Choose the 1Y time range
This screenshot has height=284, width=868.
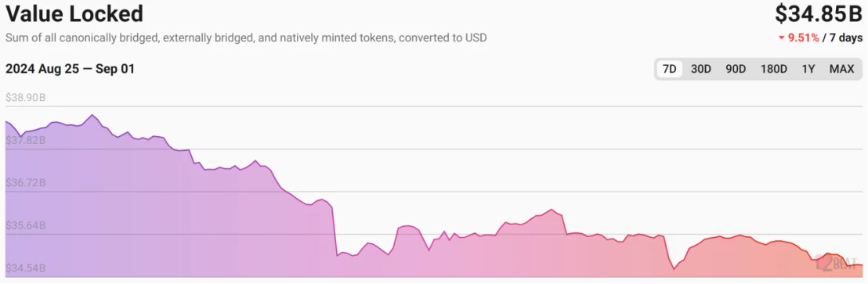click(x=808, y=69)
